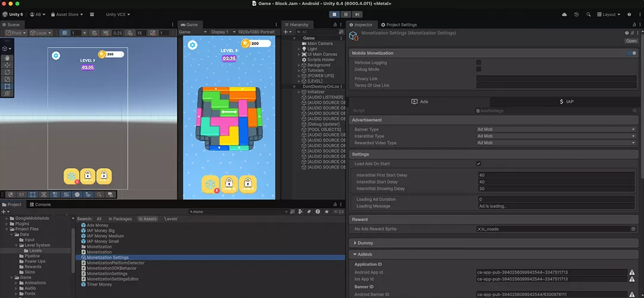The width and height of the screenshot is (644, 298).
Task: Click the global search magnifier icon
Action: [x=589, y=14]
